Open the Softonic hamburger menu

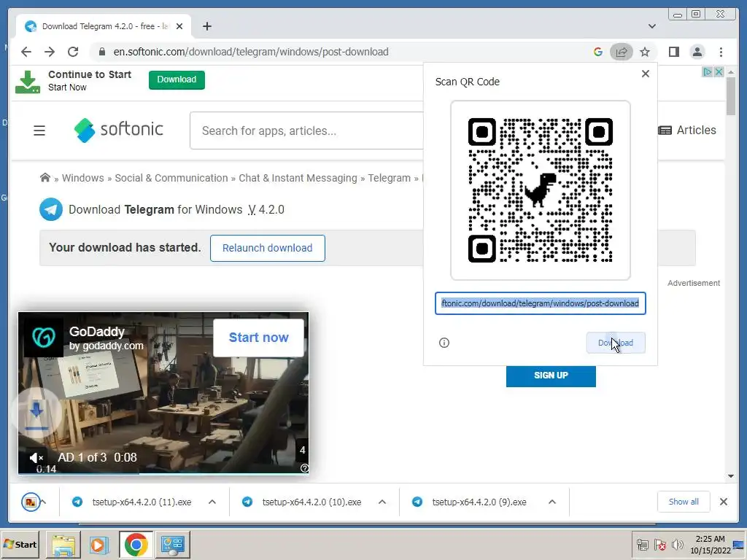coord(39,131)
